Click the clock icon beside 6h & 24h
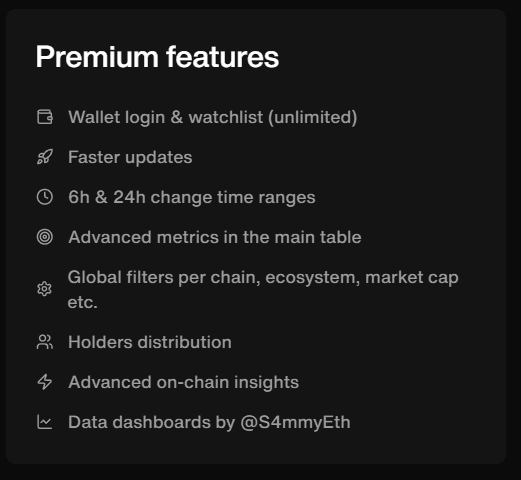 tap(45, 197)
